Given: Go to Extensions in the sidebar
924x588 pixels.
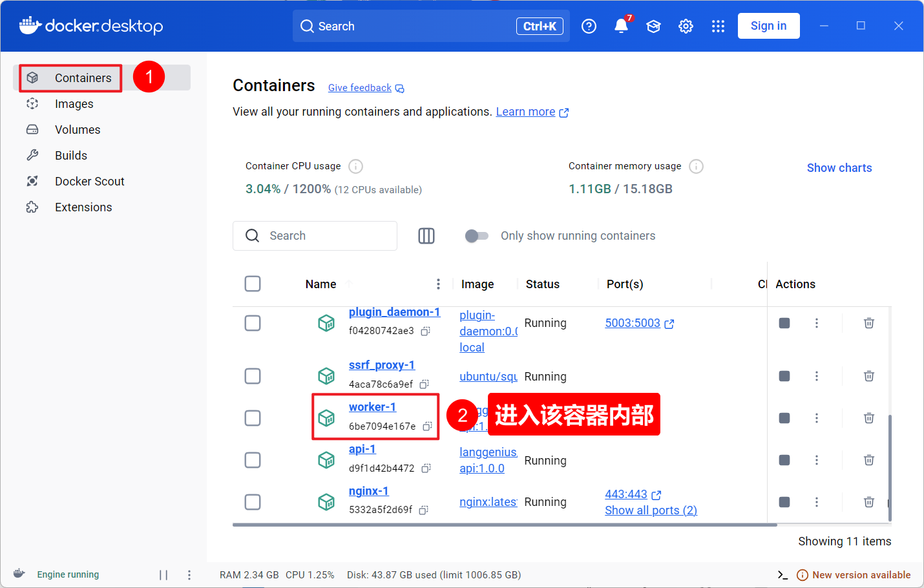Looking at the screenshot, I should [x=102, y=207].
